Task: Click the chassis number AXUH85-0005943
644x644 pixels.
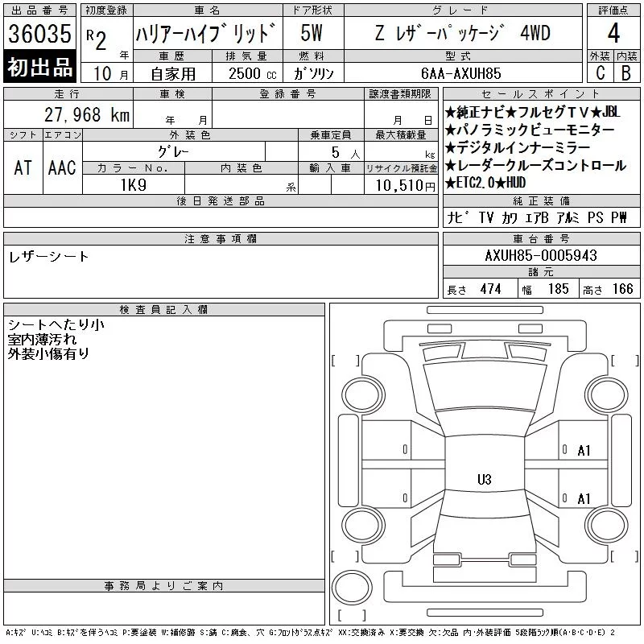Action: (541, 255)
